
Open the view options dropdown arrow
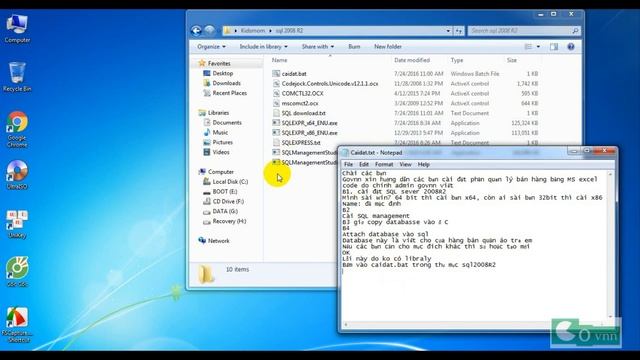tap(538, 47)
